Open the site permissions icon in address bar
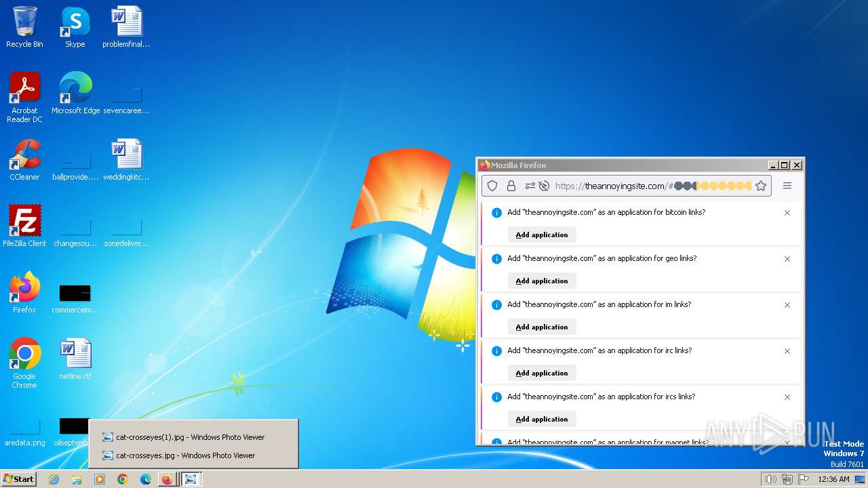 (x=530, y=186)
